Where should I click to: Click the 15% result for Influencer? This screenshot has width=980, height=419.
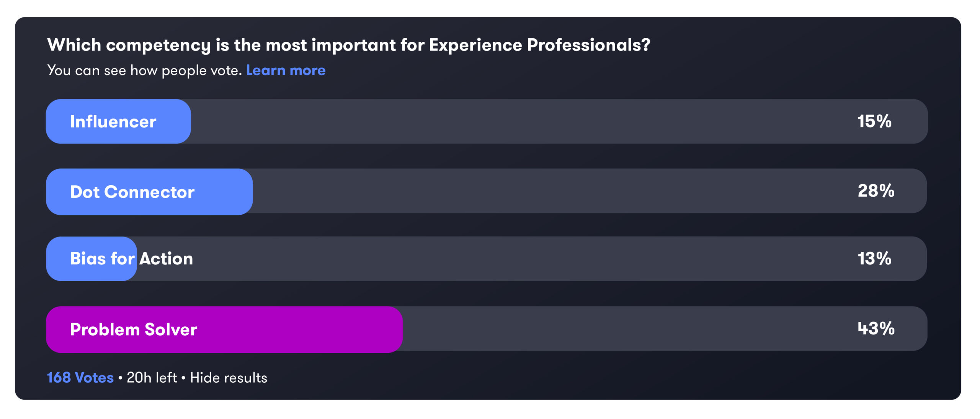click(x=874, y=121)
